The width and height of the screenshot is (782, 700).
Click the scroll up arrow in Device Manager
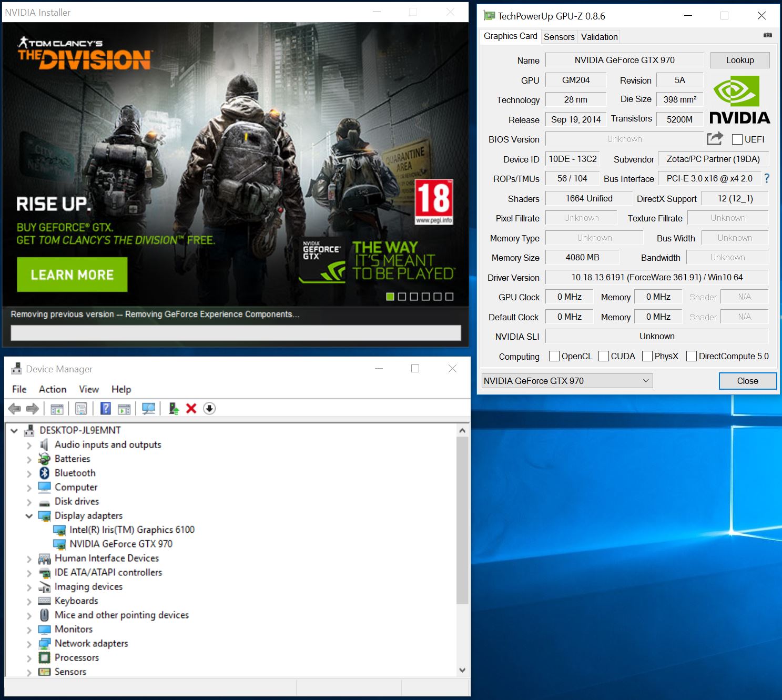[x=462, y=430]
